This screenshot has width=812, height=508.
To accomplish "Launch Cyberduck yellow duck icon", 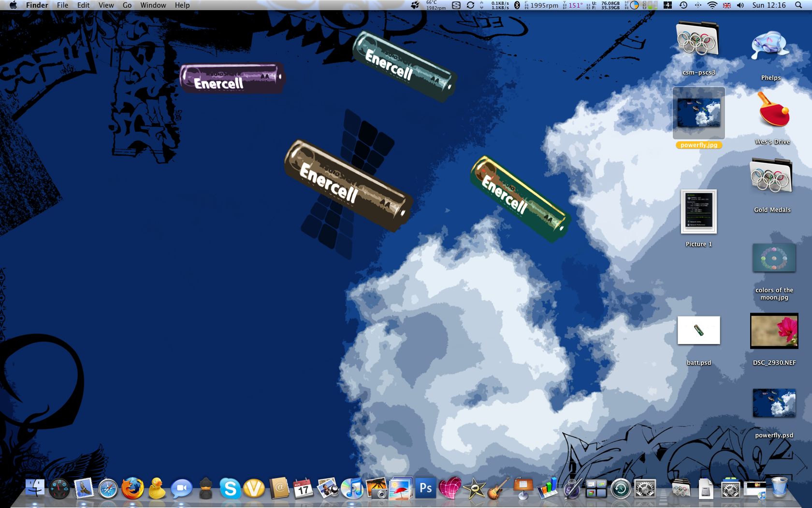I will (157, 488).
